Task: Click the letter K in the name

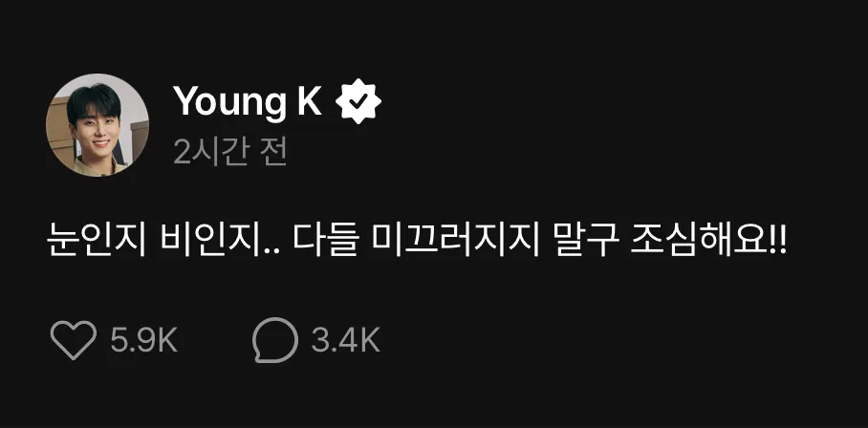Action: click(310, 100)
